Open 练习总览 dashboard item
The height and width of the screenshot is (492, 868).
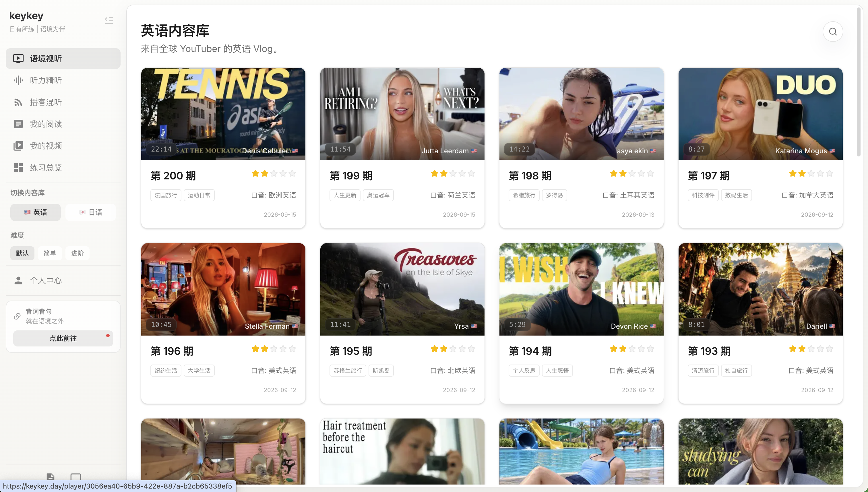click(x=63, y=168)
